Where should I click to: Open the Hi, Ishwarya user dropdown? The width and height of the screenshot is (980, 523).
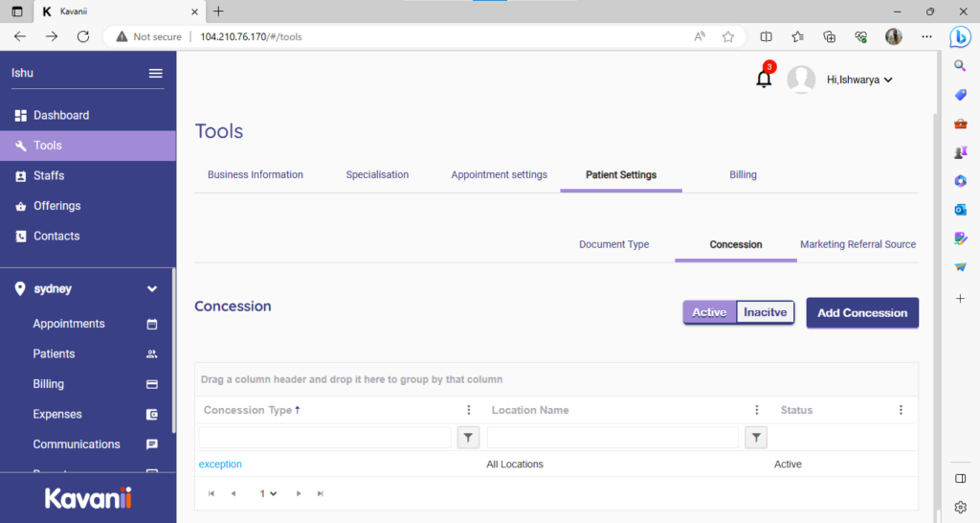point(859,80)
